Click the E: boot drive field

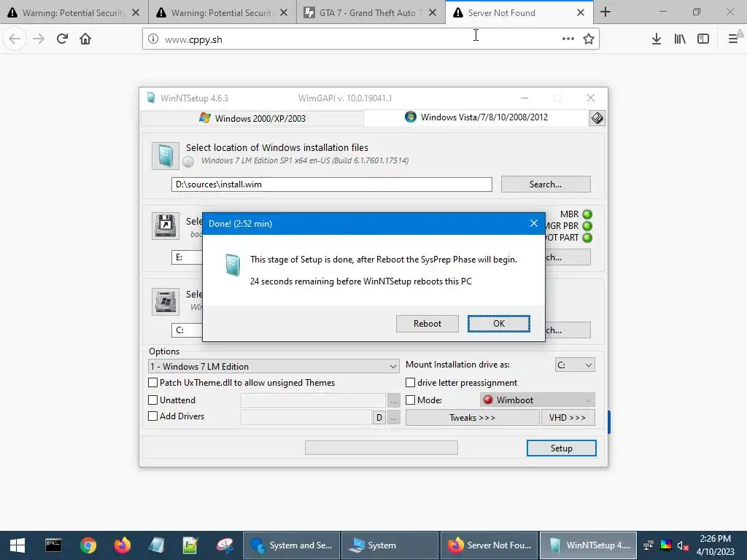click(x=187, y=257)
